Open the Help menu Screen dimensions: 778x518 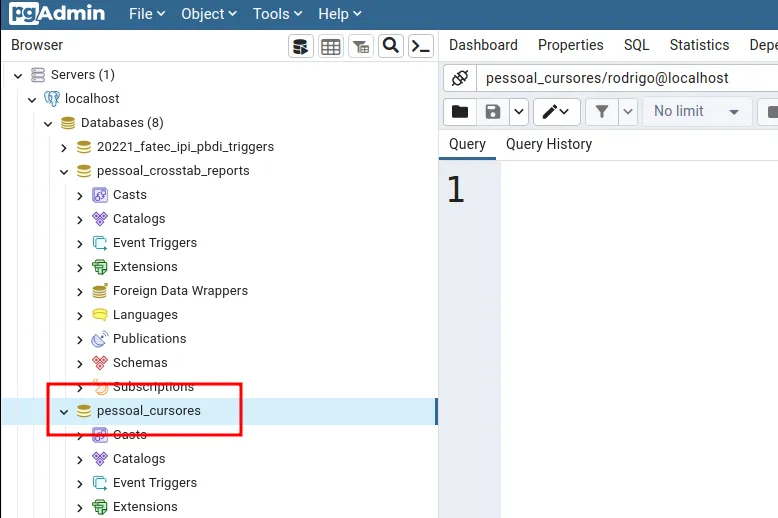click(339, 14)
